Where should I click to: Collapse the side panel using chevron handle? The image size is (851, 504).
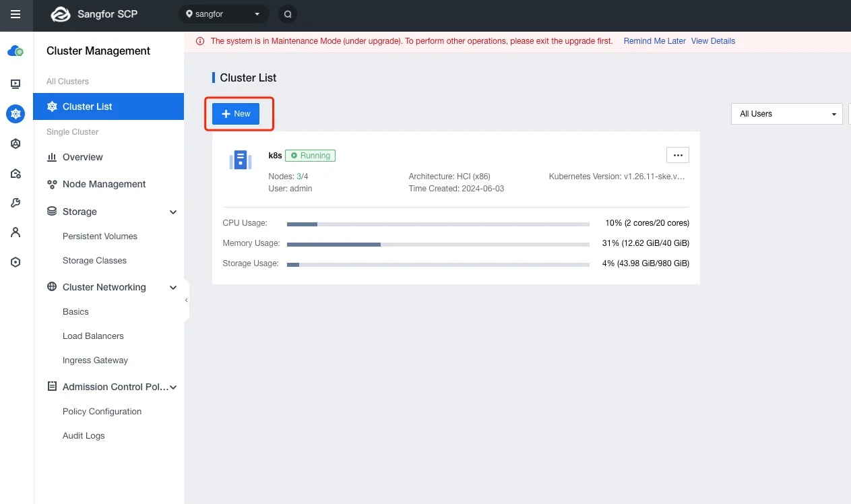coord(186,301)
